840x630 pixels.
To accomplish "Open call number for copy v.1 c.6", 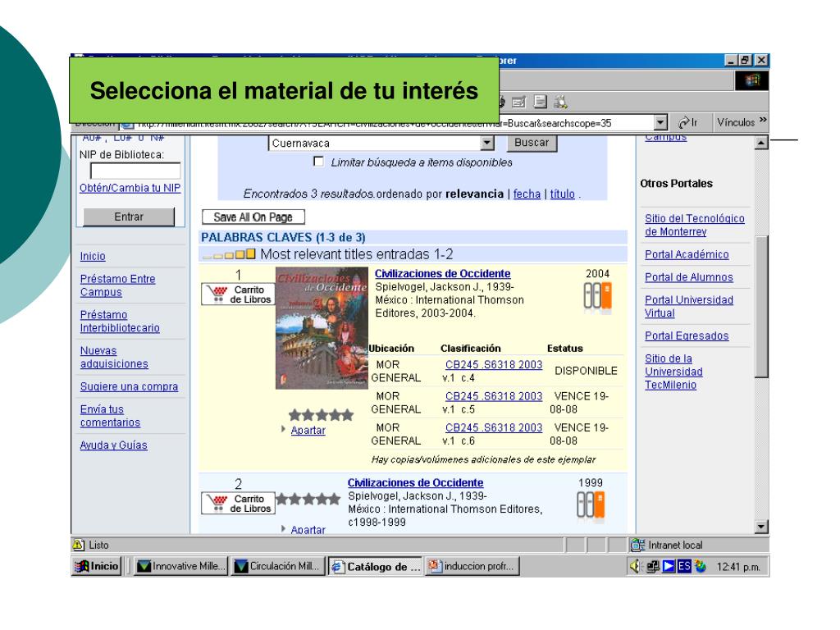I will 494,428.
